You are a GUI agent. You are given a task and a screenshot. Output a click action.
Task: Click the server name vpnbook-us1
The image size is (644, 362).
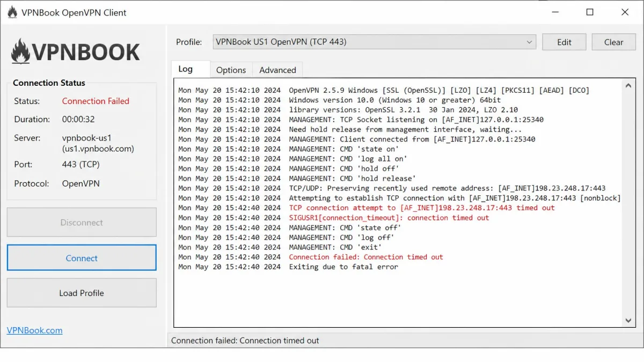(x=87, y=138)
